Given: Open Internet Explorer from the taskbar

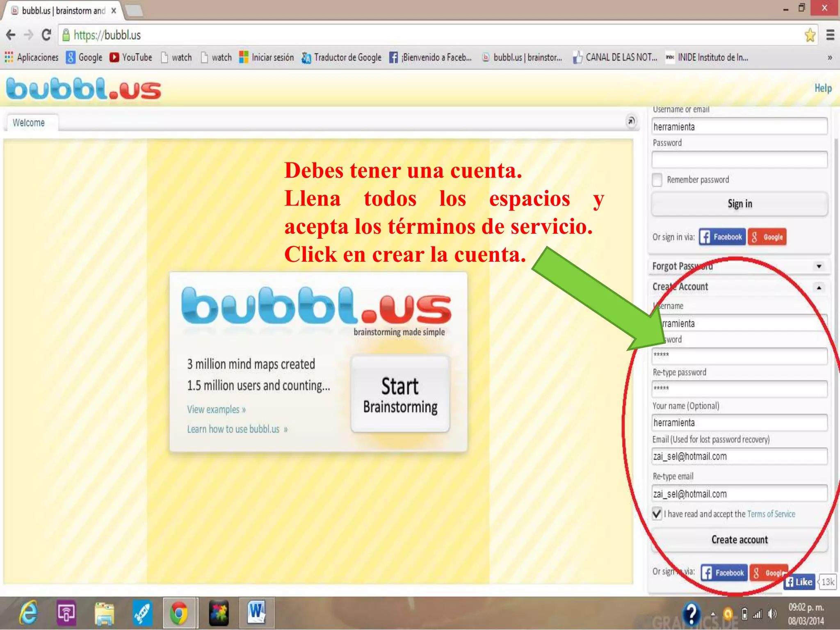Looking at the screenshot, I should [x=29, y=613].
